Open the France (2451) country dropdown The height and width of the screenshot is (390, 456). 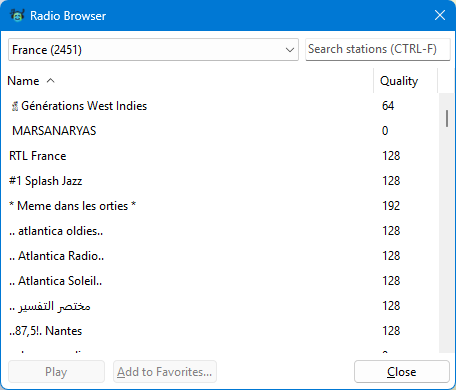point(153,50)
